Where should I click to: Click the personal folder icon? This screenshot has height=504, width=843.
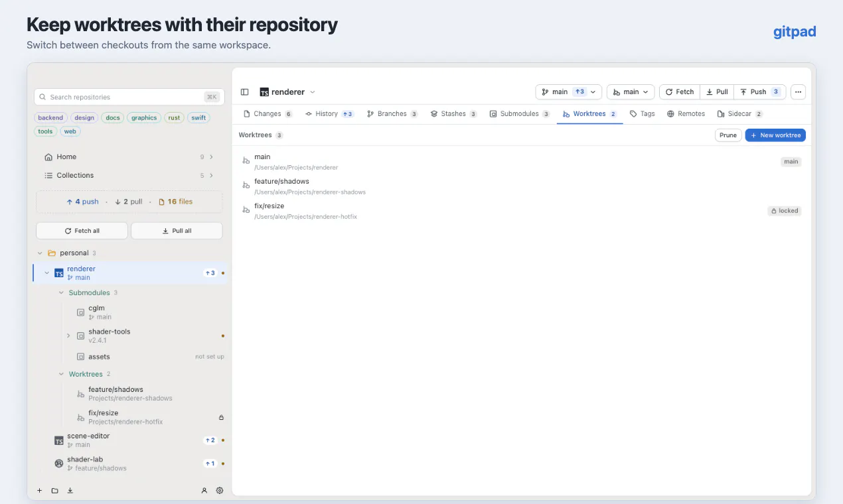tap(52, 253)
